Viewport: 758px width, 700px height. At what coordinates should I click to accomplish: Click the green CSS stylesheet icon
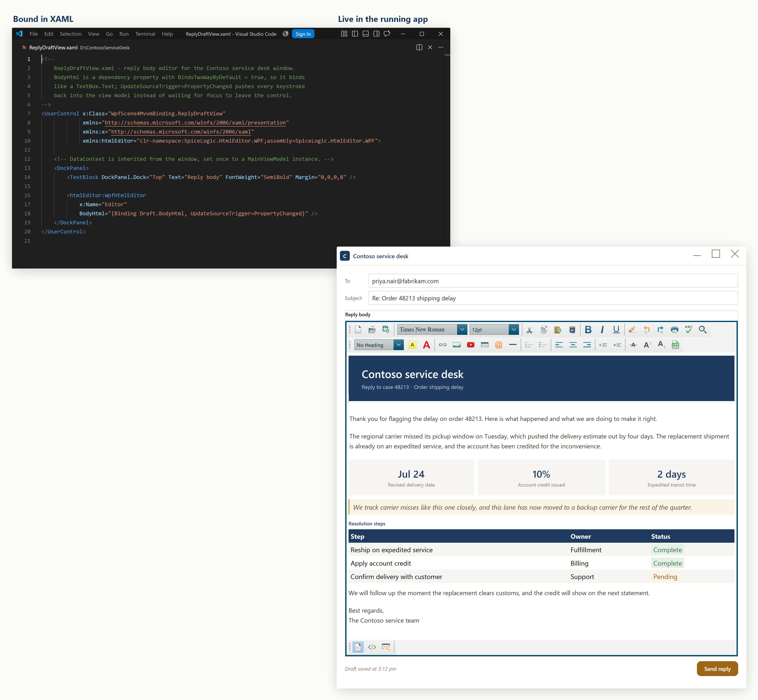[x=675, y=345]
